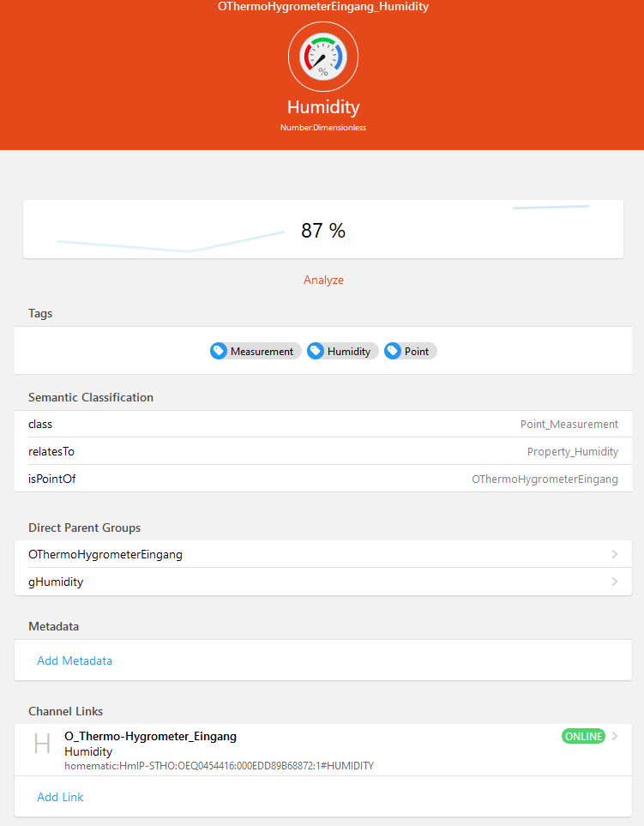
Task: Click the relatesTo Property_Humidity row
Action: click(x=323, y=451)
